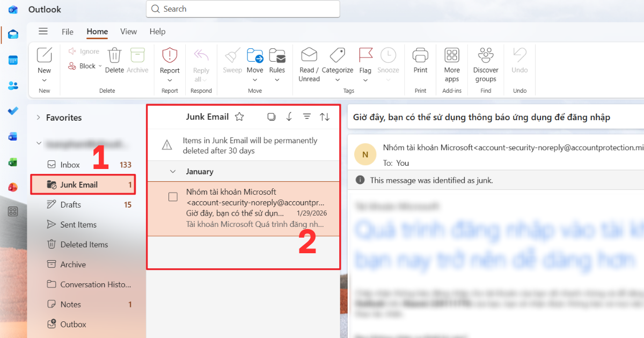
Task: Open the Help menu tab
Action: click(x=157, y=32)
